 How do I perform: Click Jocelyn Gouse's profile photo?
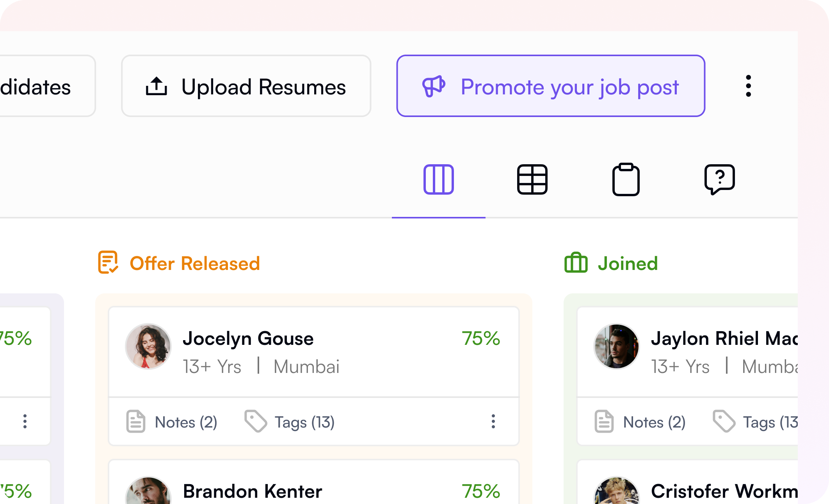148,346
